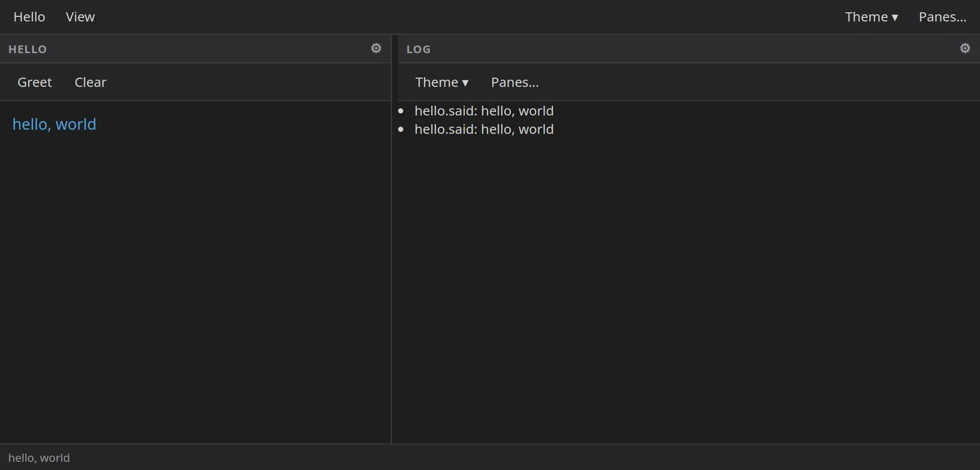Click the HELLO pane title
Screen dimensions: 980x470
pyautogui.click(x=27, y=49)
